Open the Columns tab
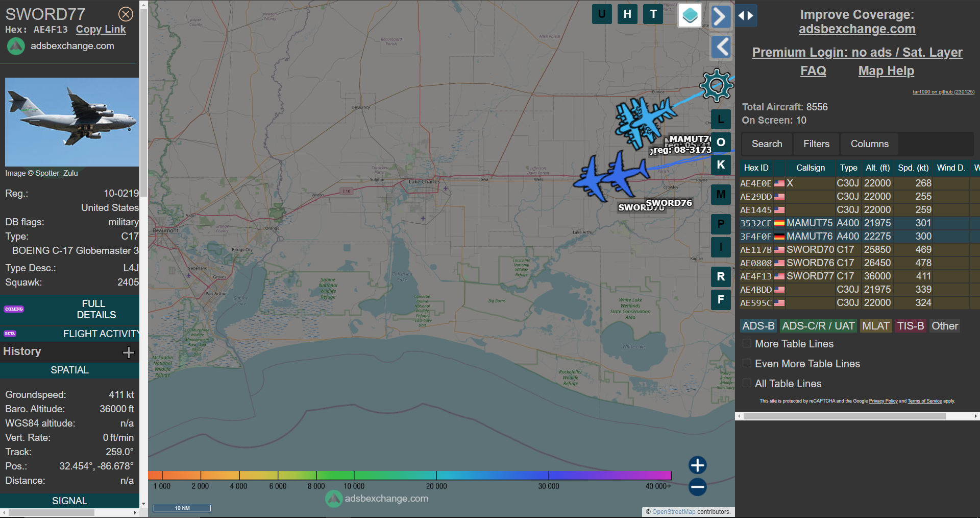Viewport: 980px width, 518px height. point(869,144)
